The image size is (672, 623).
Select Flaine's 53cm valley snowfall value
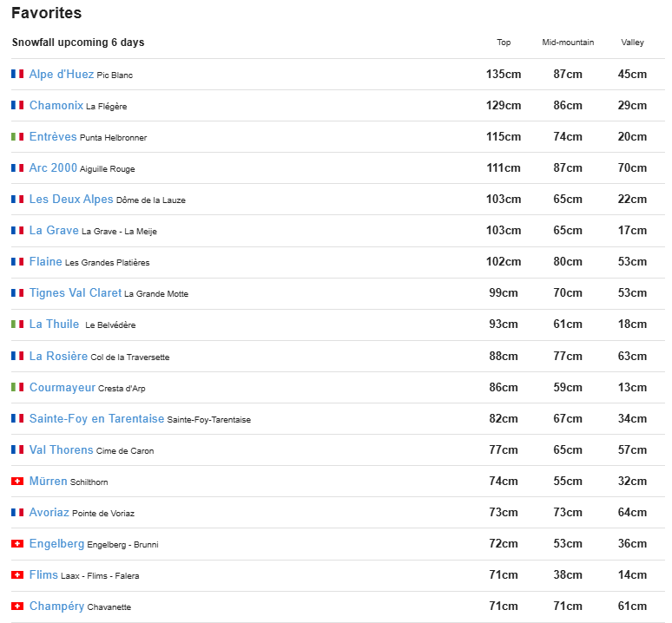[x=632, y=262]
